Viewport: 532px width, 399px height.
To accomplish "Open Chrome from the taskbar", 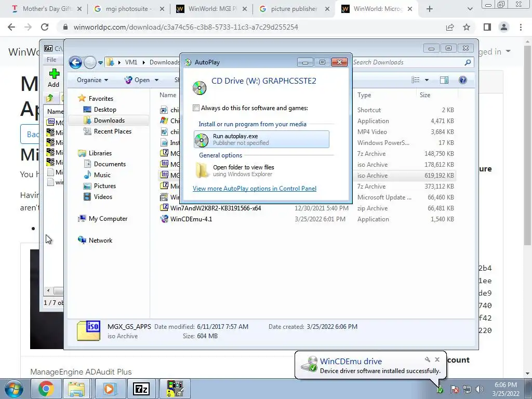I will point(46,389).
